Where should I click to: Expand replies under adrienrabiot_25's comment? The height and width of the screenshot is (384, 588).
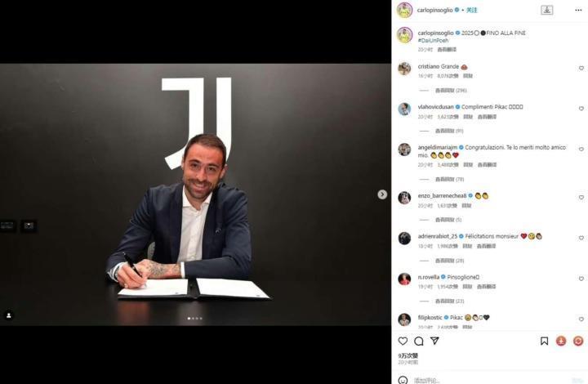tap(449, 261)
